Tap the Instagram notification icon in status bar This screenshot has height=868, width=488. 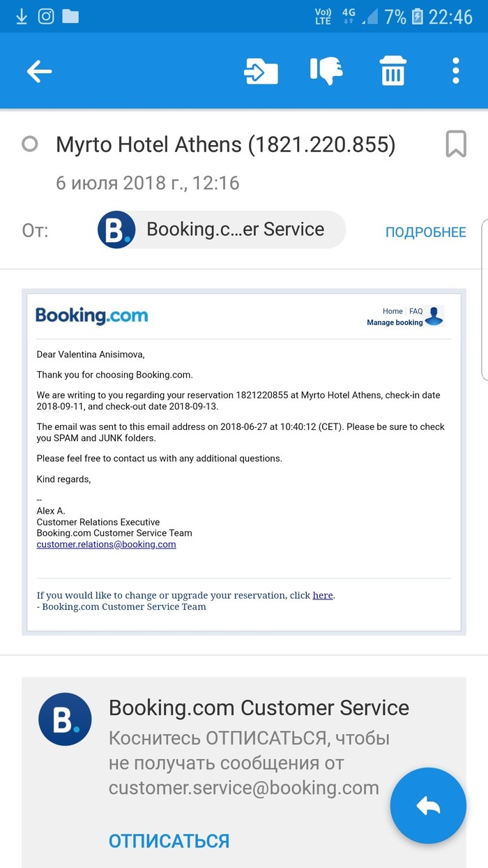tap(46, 16)
